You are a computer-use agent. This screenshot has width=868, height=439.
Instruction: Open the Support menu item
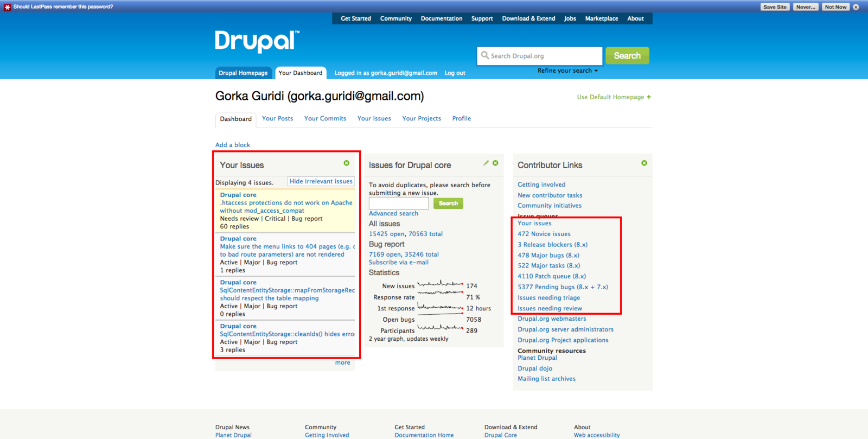point(482,18)
